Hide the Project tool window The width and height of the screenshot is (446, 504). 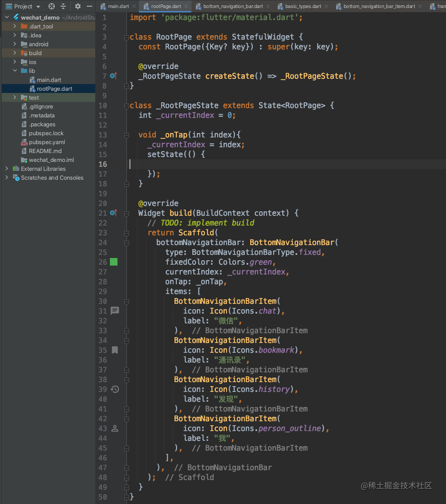click(89, 6)
